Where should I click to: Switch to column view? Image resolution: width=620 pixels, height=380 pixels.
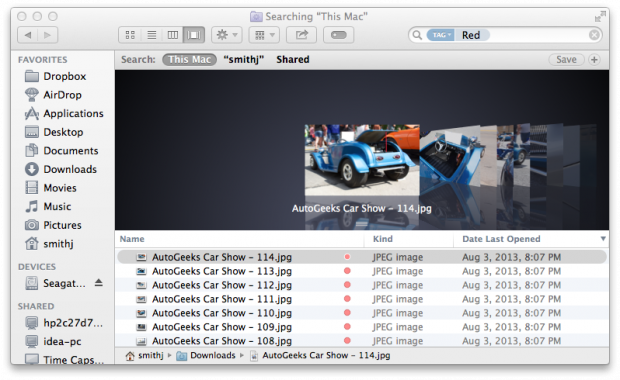pos(173,35)
